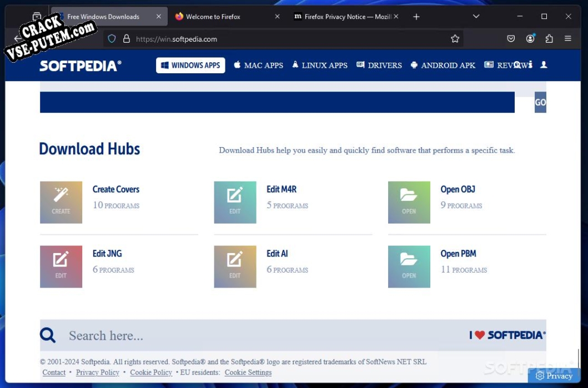Viewport: 588px width, 388px height.
Task: Show tracking protection shield info
Action: coord(112,39)
